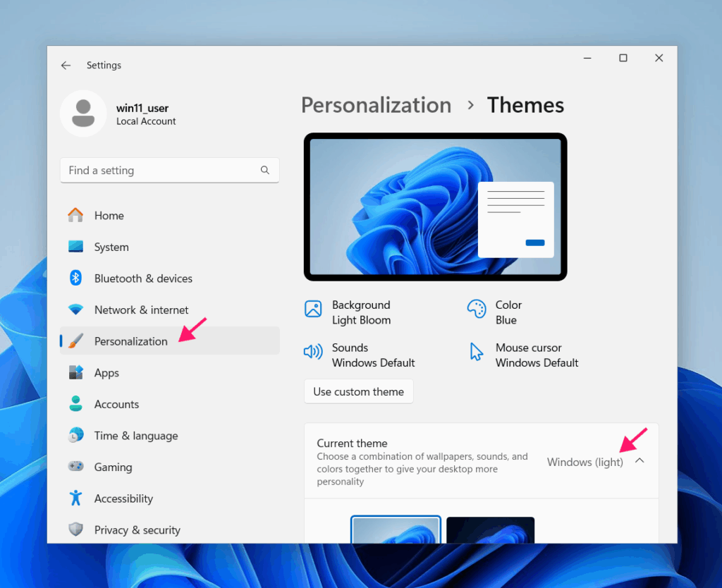Click the System monitor icon

point(75,247)
